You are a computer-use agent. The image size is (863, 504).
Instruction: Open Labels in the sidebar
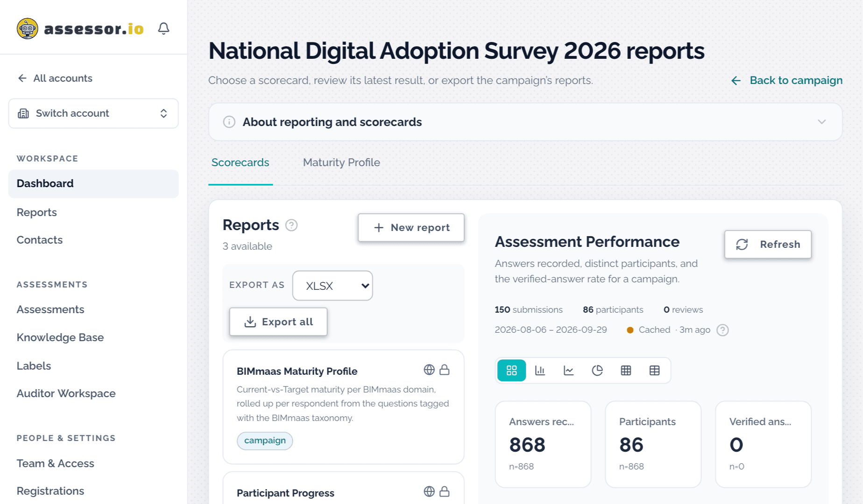tap(34, 366)
